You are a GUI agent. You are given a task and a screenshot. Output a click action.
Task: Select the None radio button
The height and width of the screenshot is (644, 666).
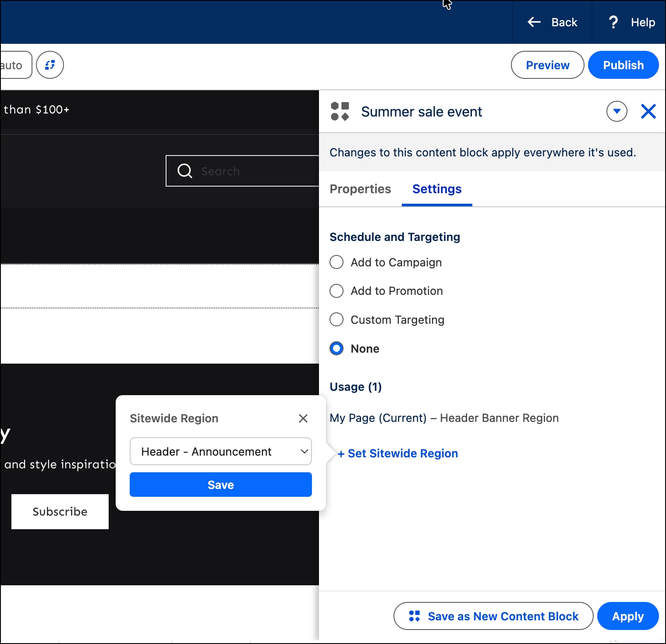[x=337, y=348]
